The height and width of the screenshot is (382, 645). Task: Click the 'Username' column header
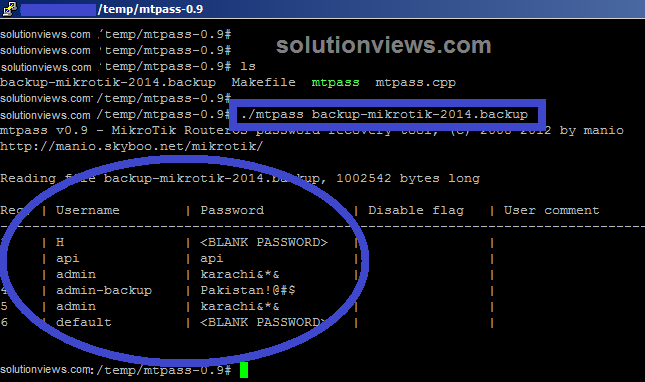point(88,210)
